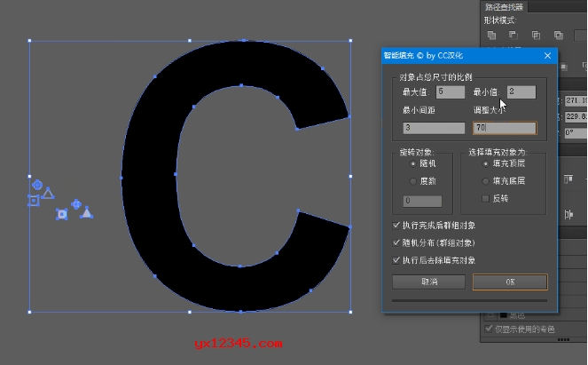Focus the 调整大小 field containing 70

[x=504, y=128]
